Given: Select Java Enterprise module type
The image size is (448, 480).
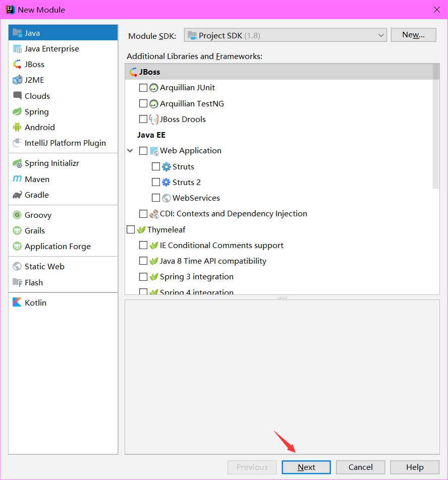Looking at the screenshot, I should pos(63,49).
